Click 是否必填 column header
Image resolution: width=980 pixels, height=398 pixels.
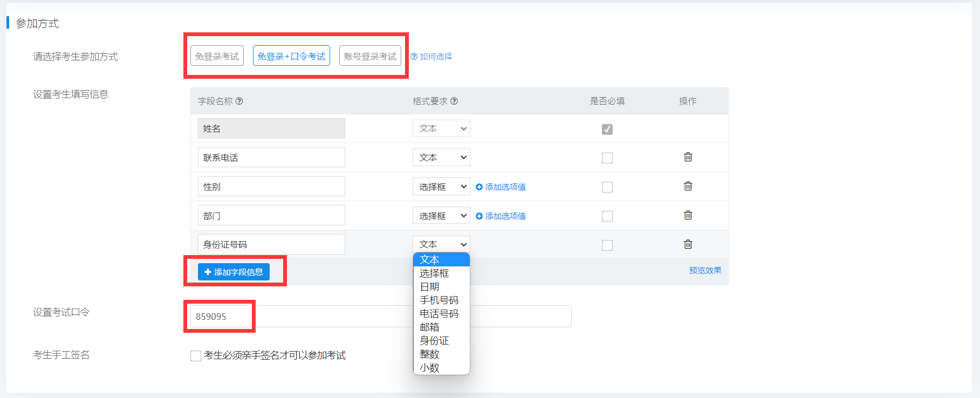607,101
